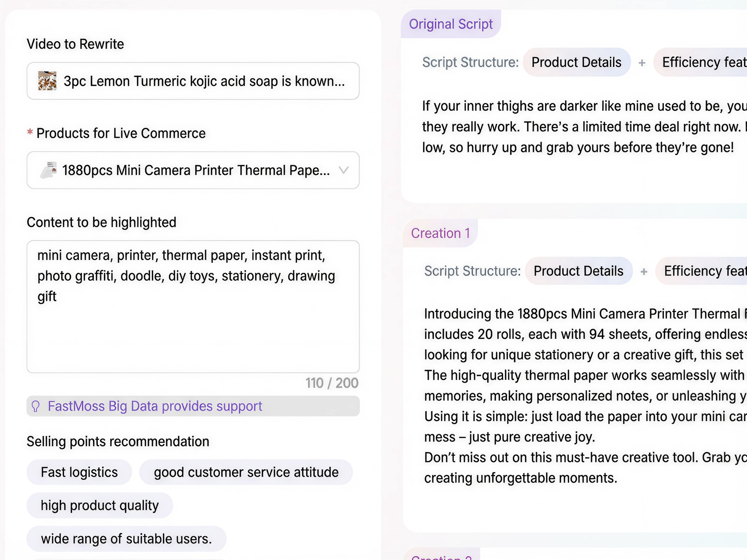
Task: Click Efficiency feature tag in Creation 1
Action: 704,271
